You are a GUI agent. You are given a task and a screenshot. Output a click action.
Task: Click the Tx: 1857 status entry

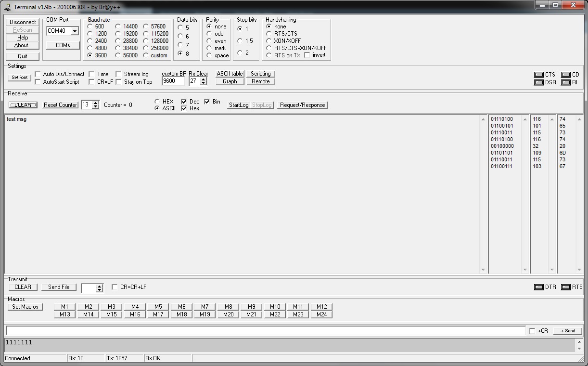(x=117, y=358)
